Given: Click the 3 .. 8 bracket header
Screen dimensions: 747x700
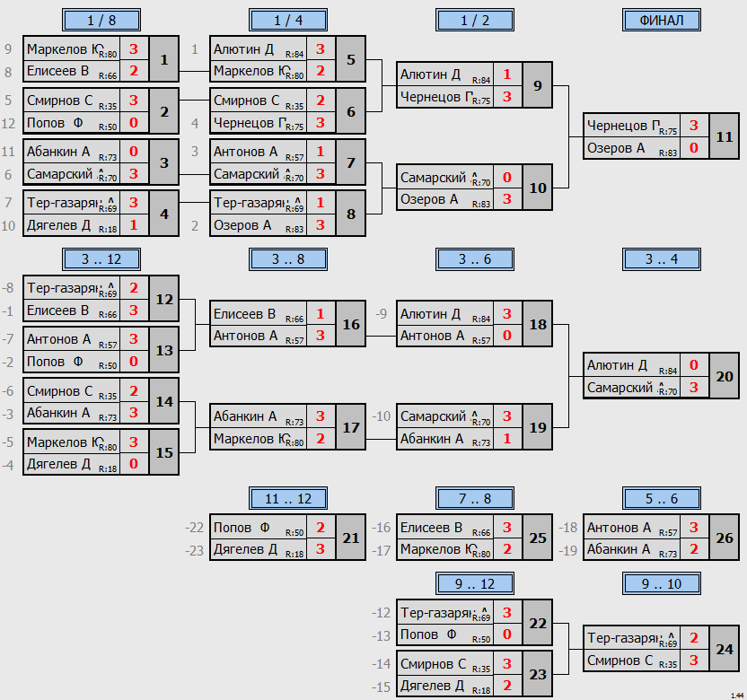Looking at the screenshot, I should coord(287,259).
